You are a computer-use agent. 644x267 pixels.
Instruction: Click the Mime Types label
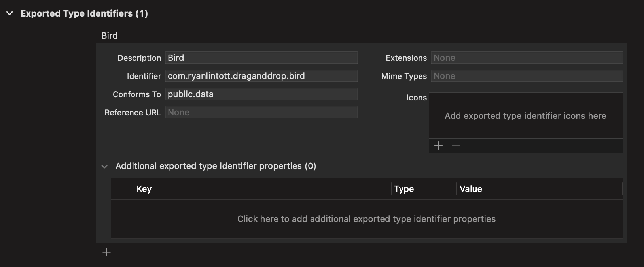click(404, 76)
